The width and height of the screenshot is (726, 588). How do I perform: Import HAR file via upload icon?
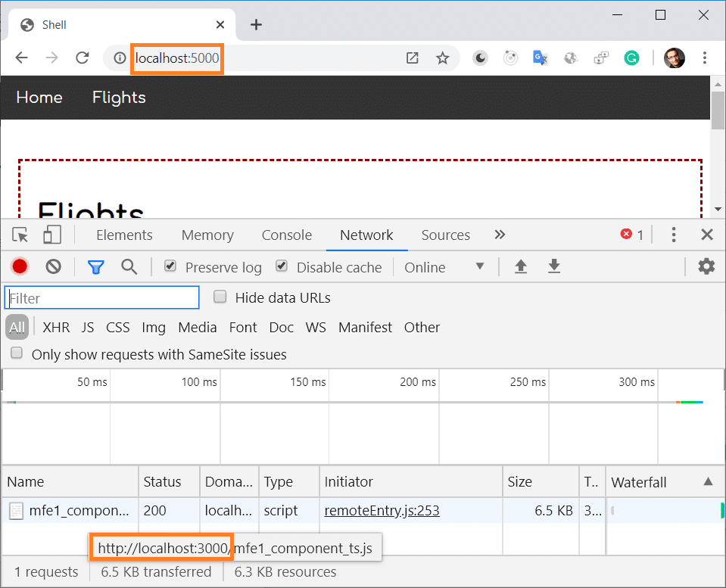point(521,266)
